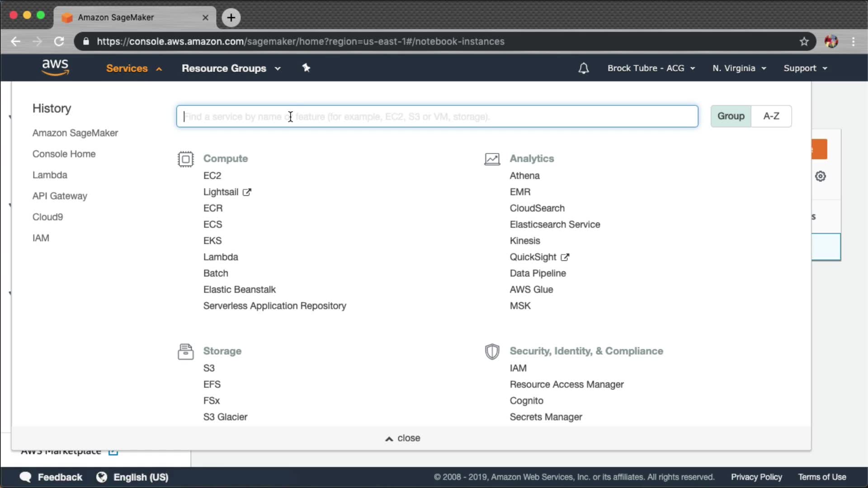The width and height of the screenshot is (868, 488).
Task: Bookmark page with the star icon
Action: [x=804, y=42]
